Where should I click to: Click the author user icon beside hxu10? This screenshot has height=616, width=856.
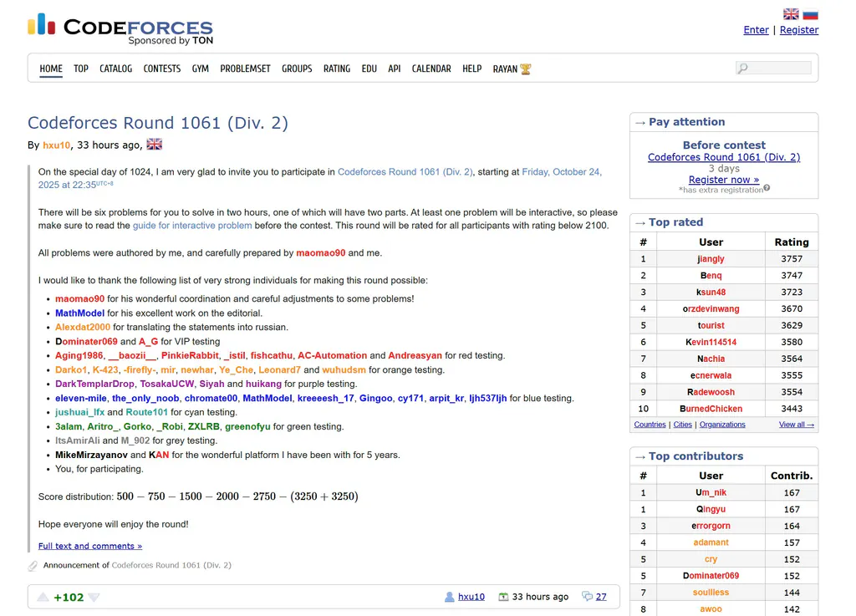click(x=450, y=597)
